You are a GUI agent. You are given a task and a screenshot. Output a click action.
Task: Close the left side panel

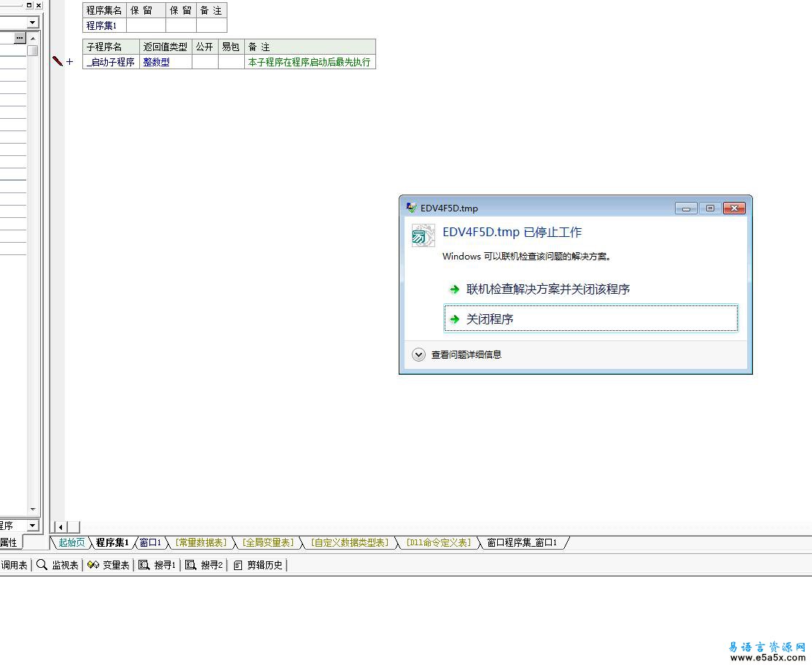click(x=39, y=5)
